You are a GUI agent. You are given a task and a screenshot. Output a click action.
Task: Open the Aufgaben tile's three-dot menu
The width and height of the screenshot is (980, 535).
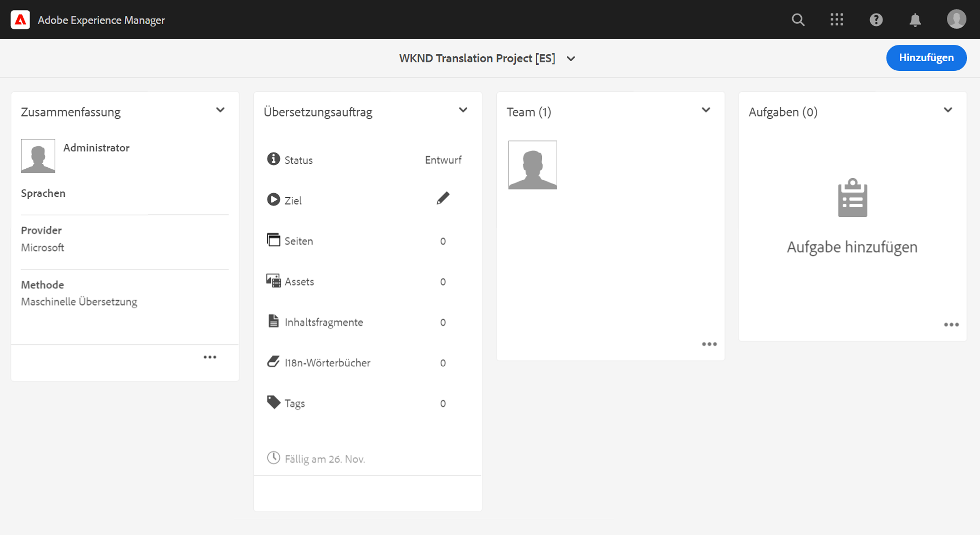point(951,325)
